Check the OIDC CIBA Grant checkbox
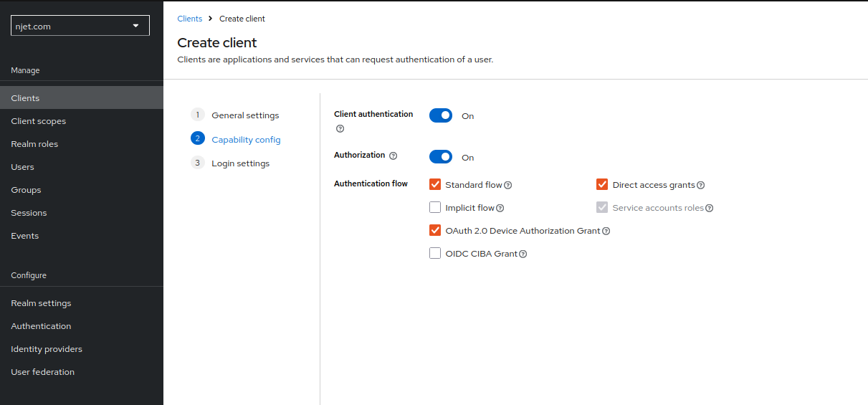 [435, 253]
